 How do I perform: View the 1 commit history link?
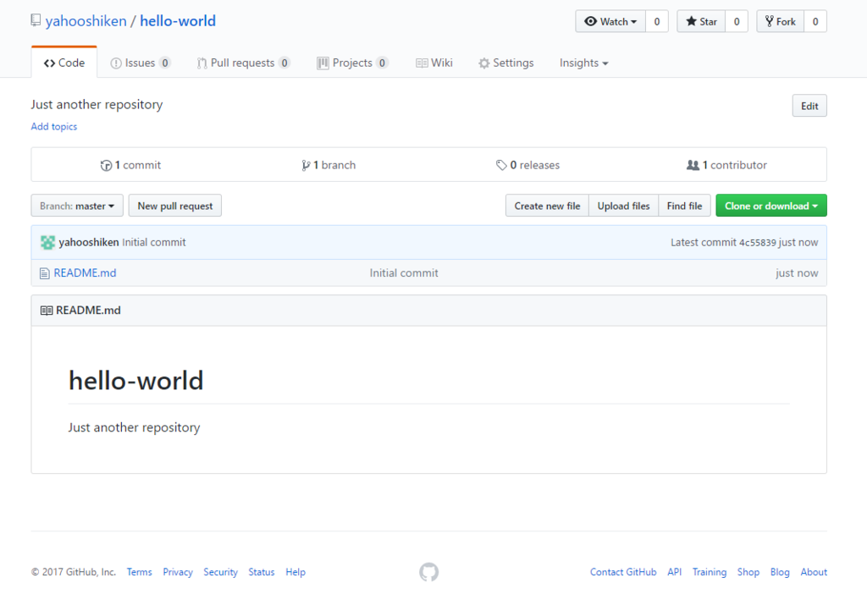click(130, 165)
